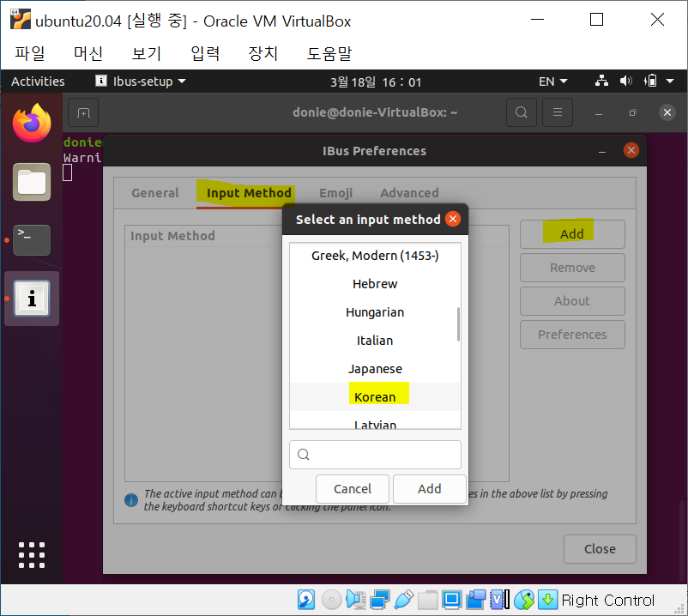The image size is (688, 616).
Task: Click Cancel in the input method dialog
Action: coord(353,489)
